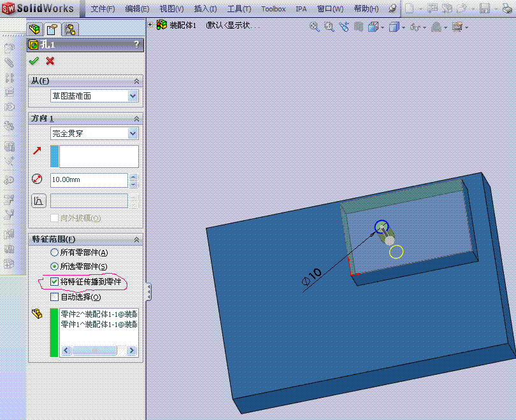
Task: Click the New document icon
Action: coord(409,8)
